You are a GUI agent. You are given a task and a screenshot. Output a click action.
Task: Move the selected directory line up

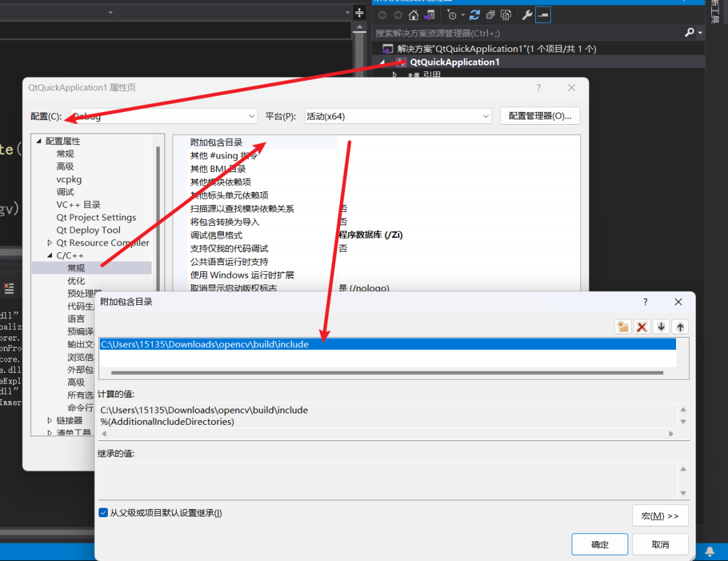pyautogui.click(x=680, y=326)
